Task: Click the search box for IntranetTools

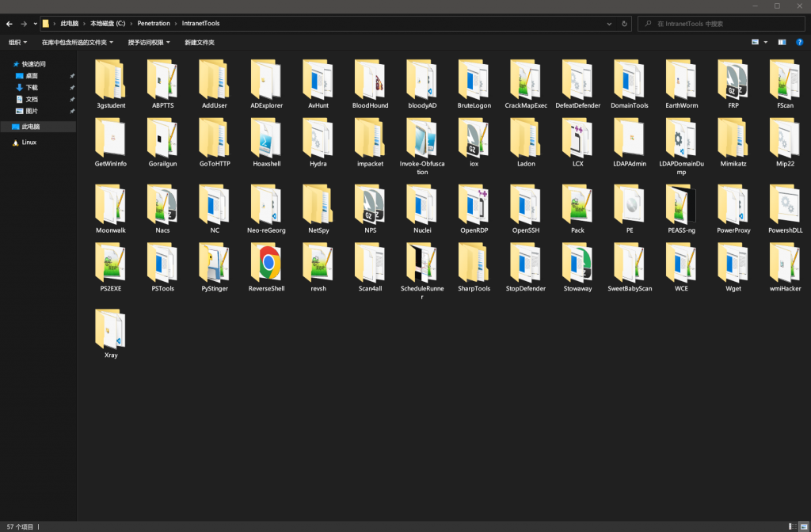Action: click(x=721, y=24)
